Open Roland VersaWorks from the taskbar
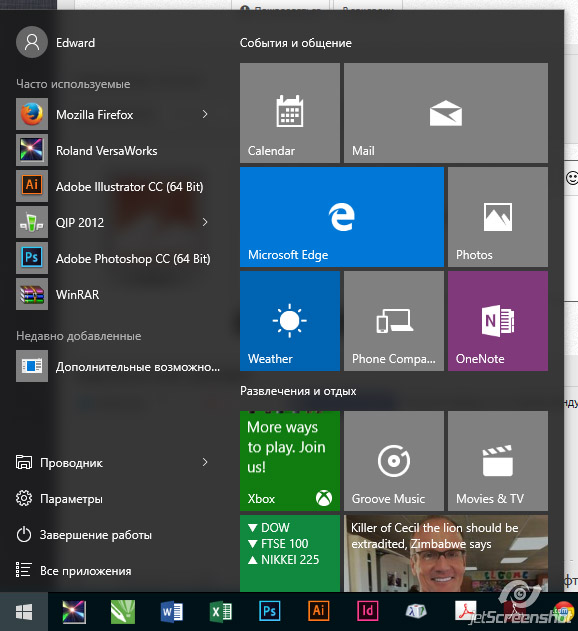The width and height of the screenshot is (578, 631). point(74,612)
